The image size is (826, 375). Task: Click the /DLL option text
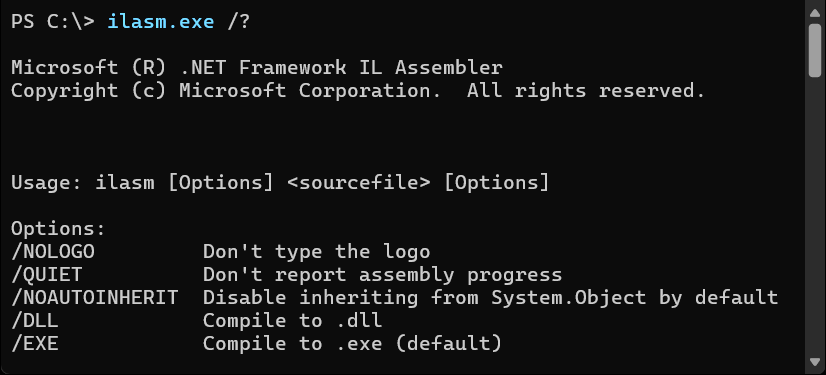tap(34, 321)
